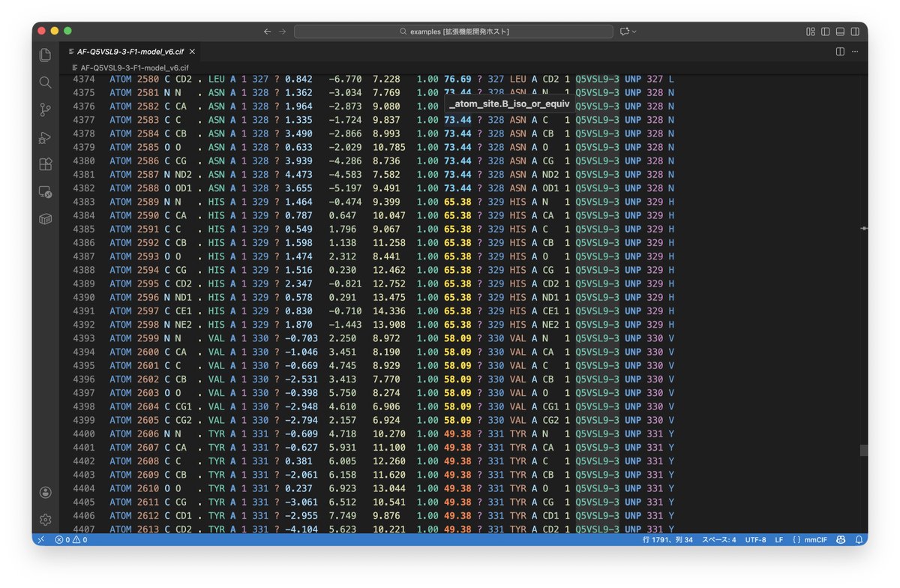The image size is (900, 588).
Task: Open the Extensions view
Action: (45, 164)
